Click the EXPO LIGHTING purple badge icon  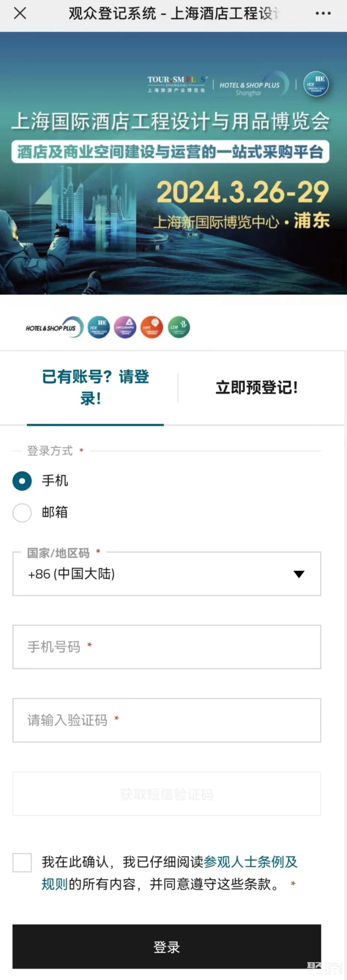point(125,327)
